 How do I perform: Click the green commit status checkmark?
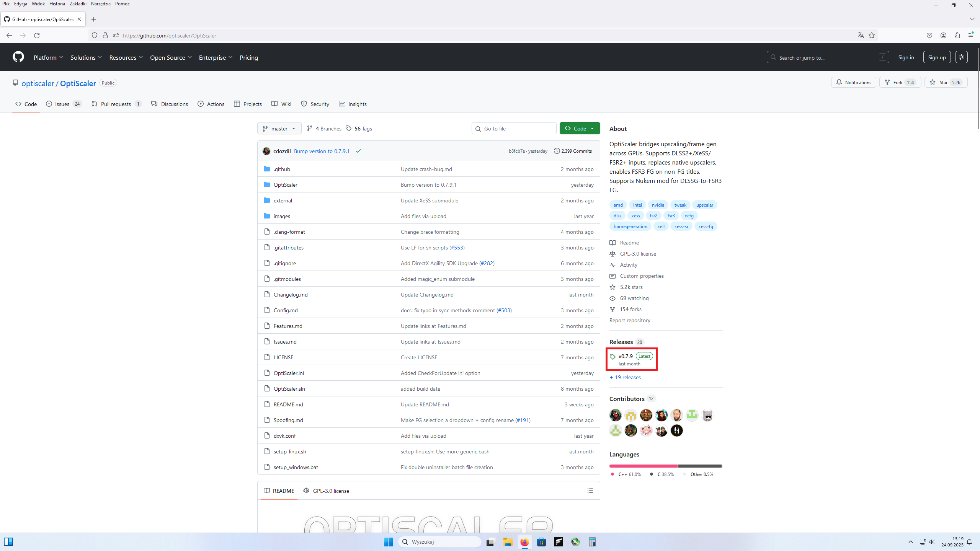pyautogui.click(x=358, y=151)
